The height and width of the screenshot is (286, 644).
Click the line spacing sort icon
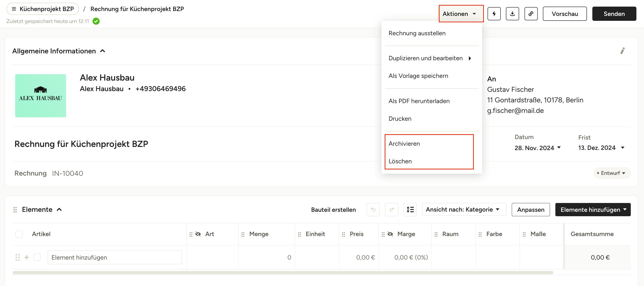tap(410, 210)
